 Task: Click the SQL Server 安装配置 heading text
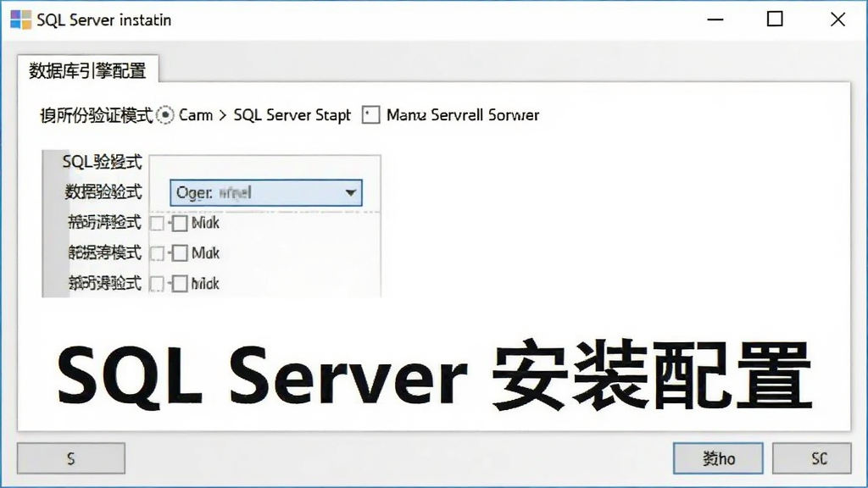pyautogui.click(x=435, y=376)
